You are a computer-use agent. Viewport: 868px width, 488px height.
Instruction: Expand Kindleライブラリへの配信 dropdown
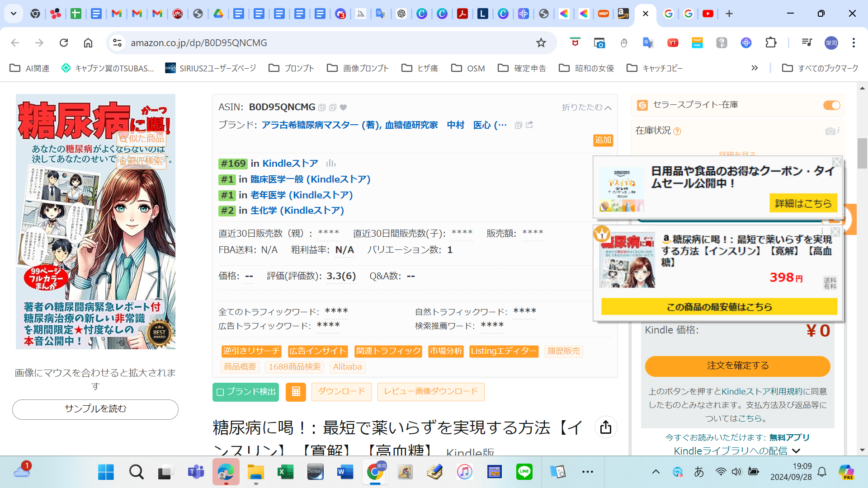click(x=796, y=451)
